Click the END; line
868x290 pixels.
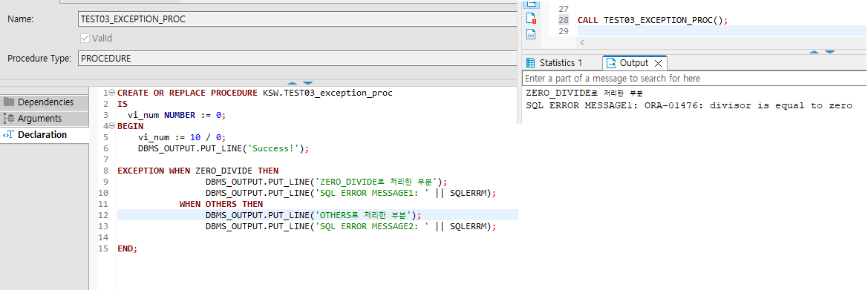[x=127, y=248]
